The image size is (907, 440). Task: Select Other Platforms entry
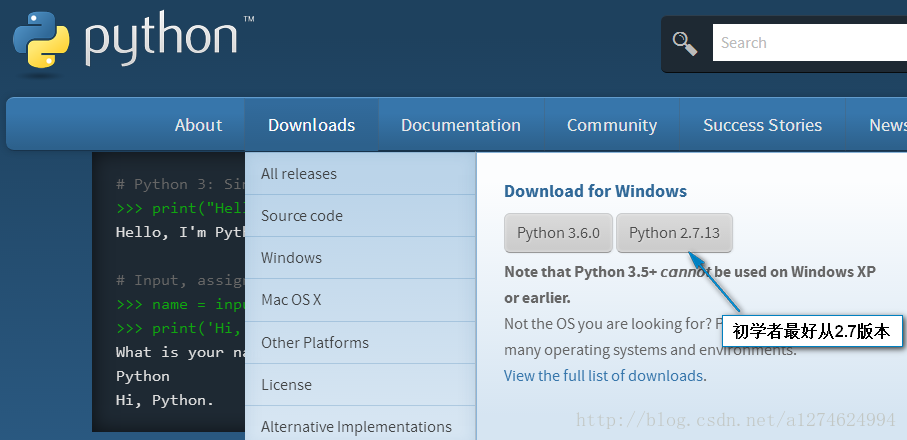(360, 342)
